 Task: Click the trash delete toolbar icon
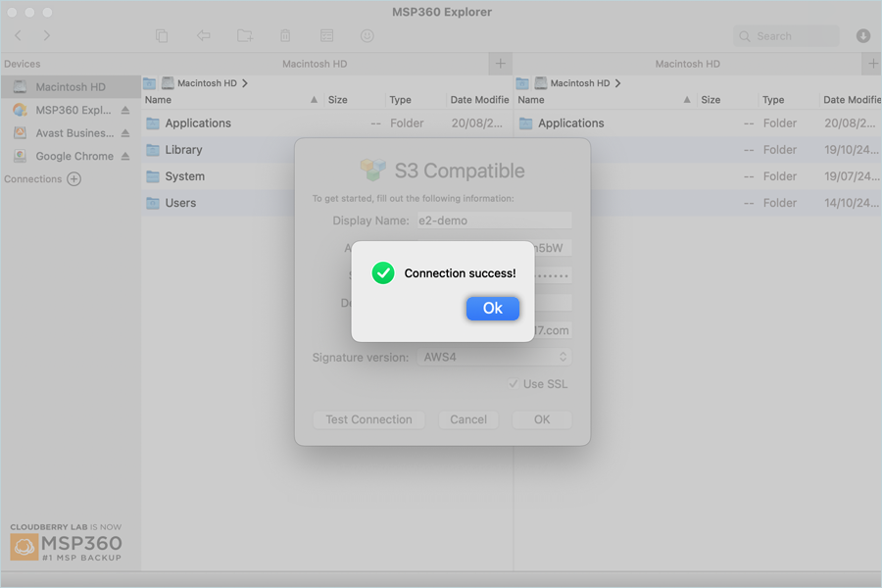[x=285, y=36]
